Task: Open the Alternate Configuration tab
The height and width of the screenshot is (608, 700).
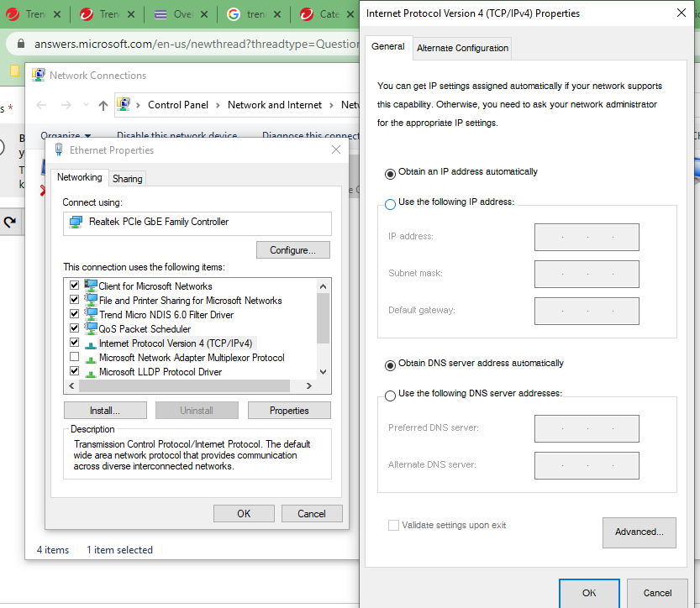Action: pyautogui.click(x=462, y=48)
